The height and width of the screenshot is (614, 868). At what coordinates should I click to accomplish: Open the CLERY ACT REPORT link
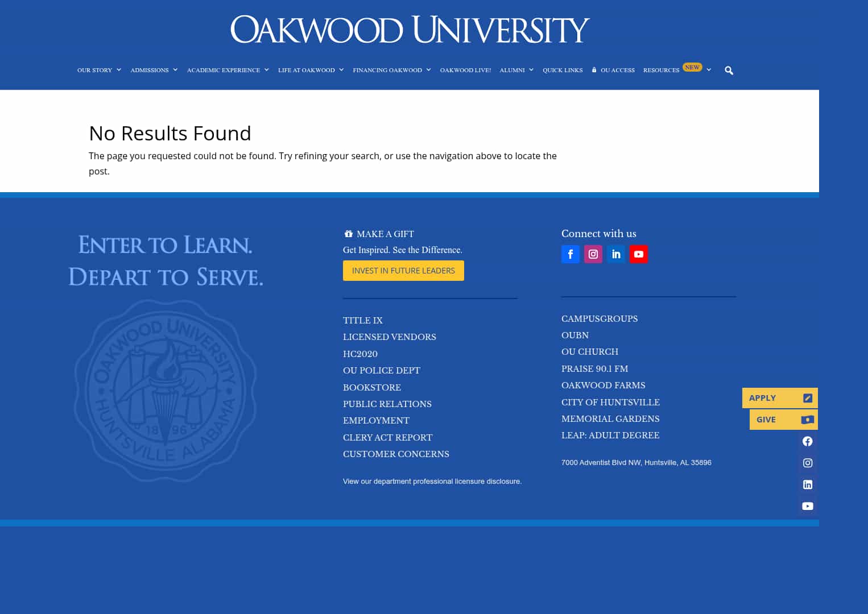coord(388,437)
